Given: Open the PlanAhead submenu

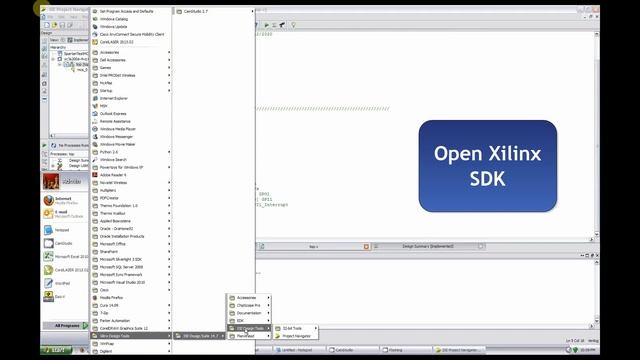Looking at the screenshot, I should (x=249, y=336).
